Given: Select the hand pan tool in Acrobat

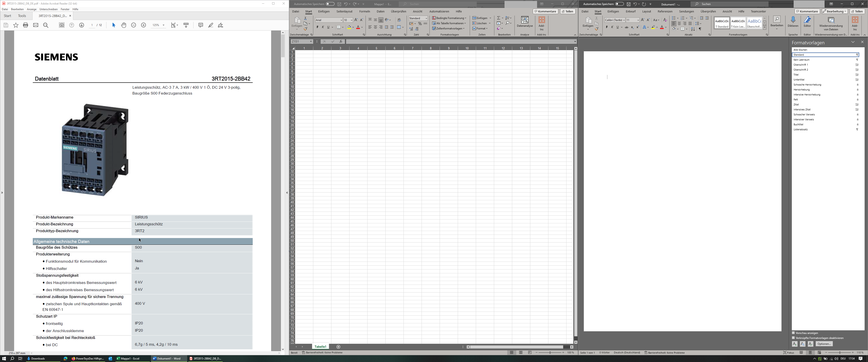Looking at the screenshot, I should 124,25.
